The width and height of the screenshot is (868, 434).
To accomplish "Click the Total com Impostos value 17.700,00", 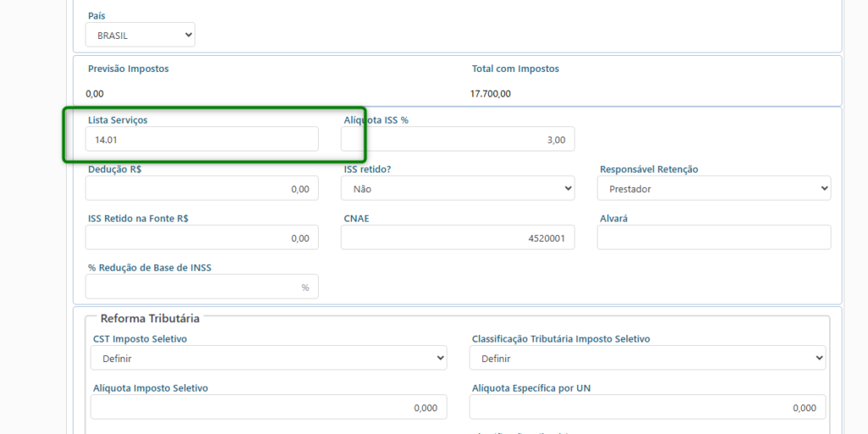I will [491, 93].
